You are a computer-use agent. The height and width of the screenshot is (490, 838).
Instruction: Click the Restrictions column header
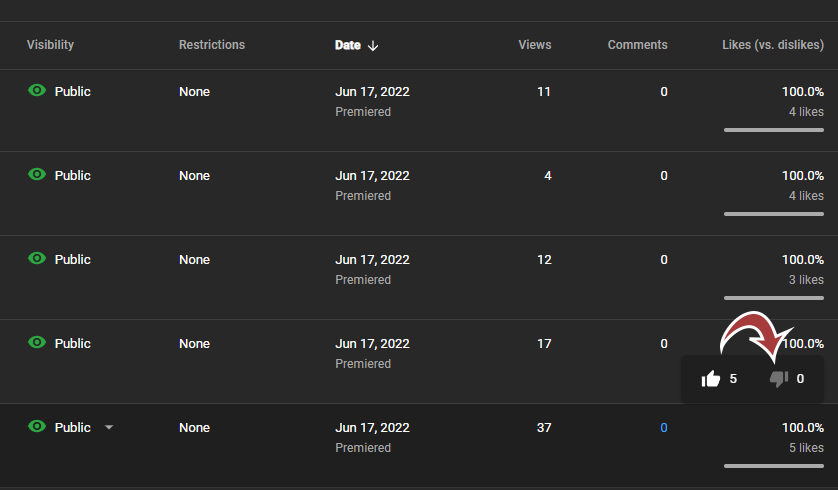tap(212, 45)
